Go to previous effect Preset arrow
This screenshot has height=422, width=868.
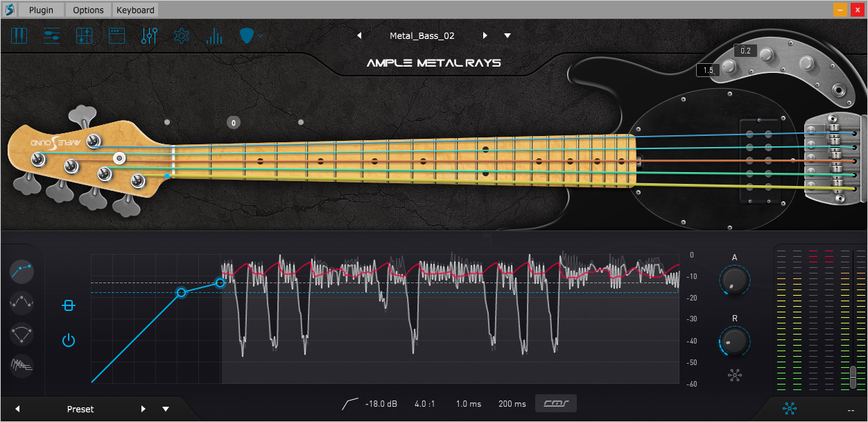pos(17,409)
